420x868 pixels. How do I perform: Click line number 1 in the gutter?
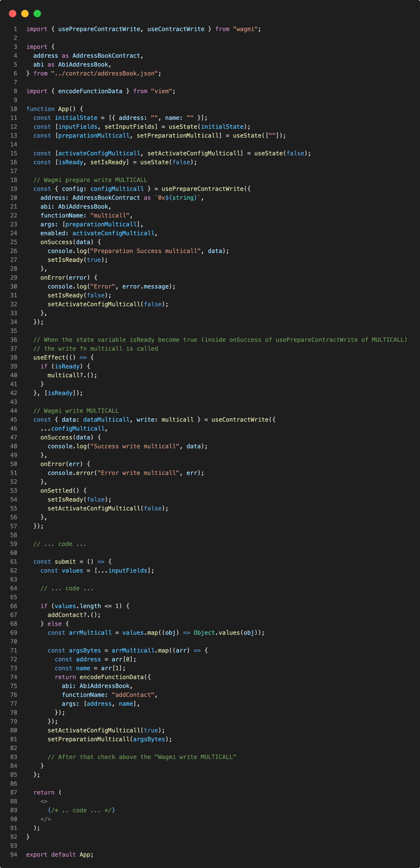[15, 29]
